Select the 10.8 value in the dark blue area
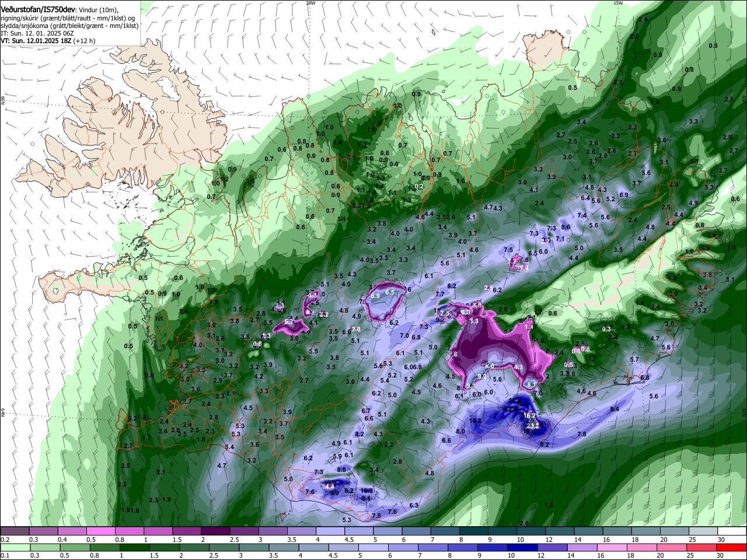Viewport: 747px width, 560px height. tap(475, 421)
